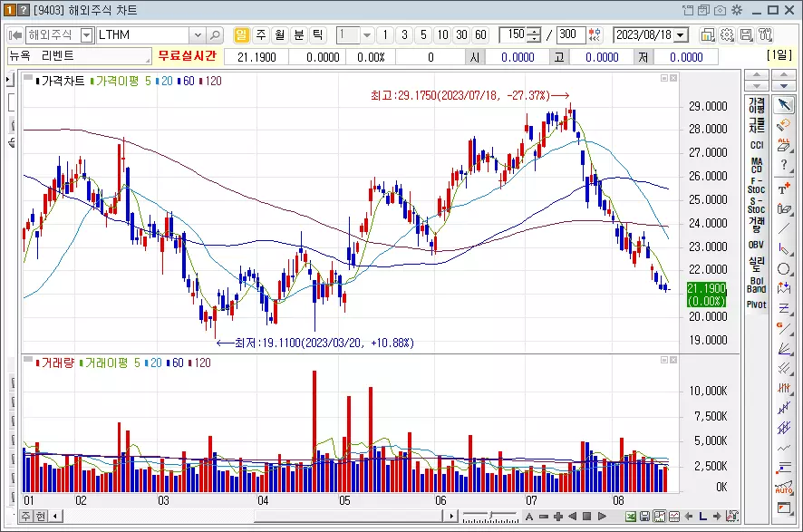Select the straight trend line tool
This screenshot has width=803, height=532.
[x=784, y=228]
